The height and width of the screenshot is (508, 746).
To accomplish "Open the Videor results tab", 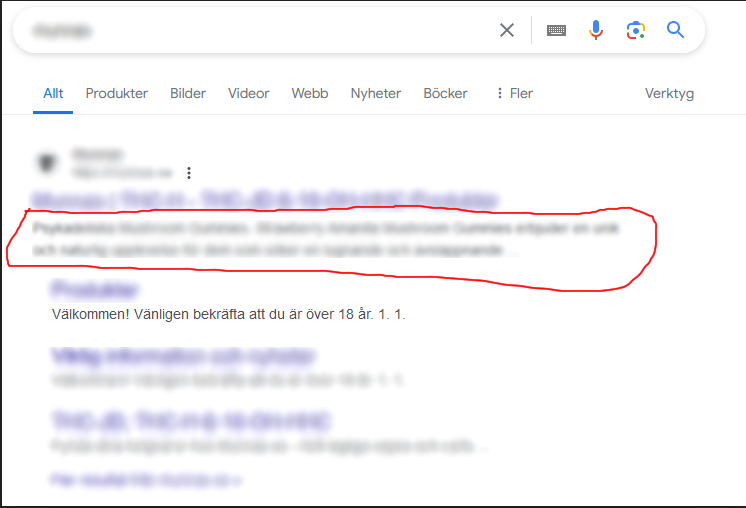I will click(x=248, y=93).
